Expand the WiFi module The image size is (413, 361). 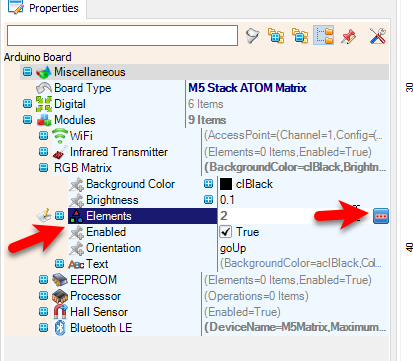(x=43, y=136)
